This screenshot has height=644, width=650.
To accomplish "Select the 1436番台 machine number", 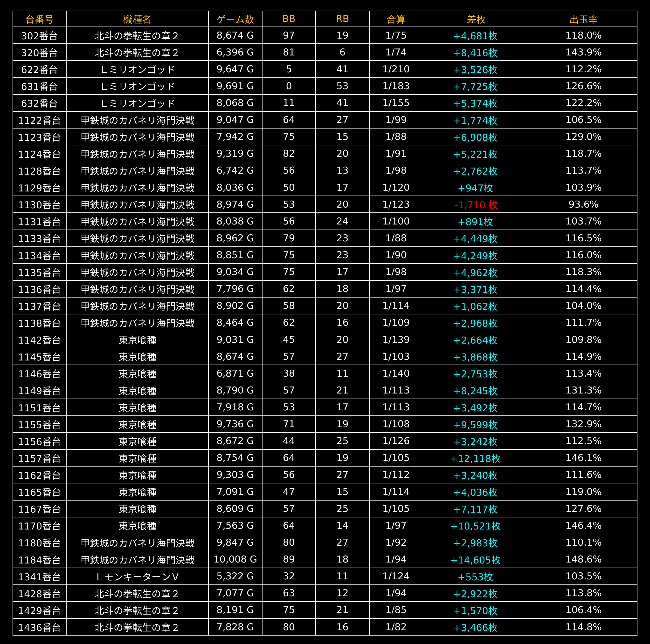I will tap(39, 627).
